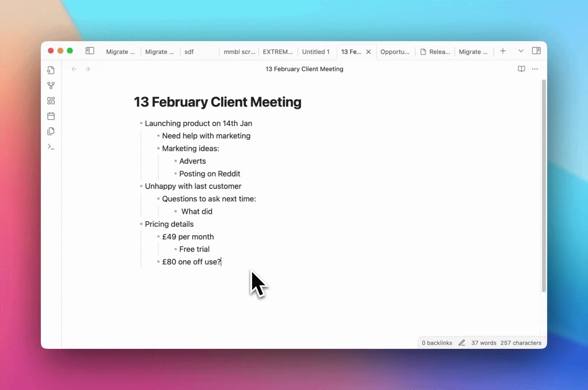Screen dimensions: 588x390
Task: Open graph view from the ribbon
Action: 51,86
